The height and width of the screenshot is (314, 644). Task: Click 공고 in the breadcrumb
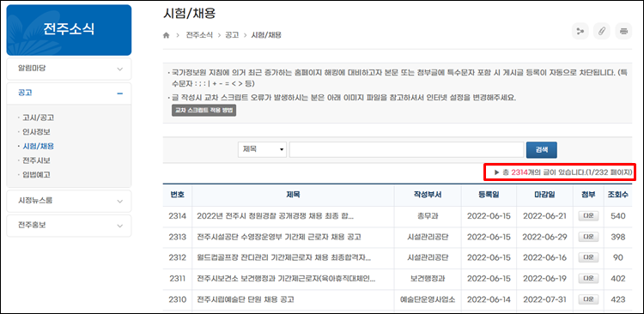232,35
